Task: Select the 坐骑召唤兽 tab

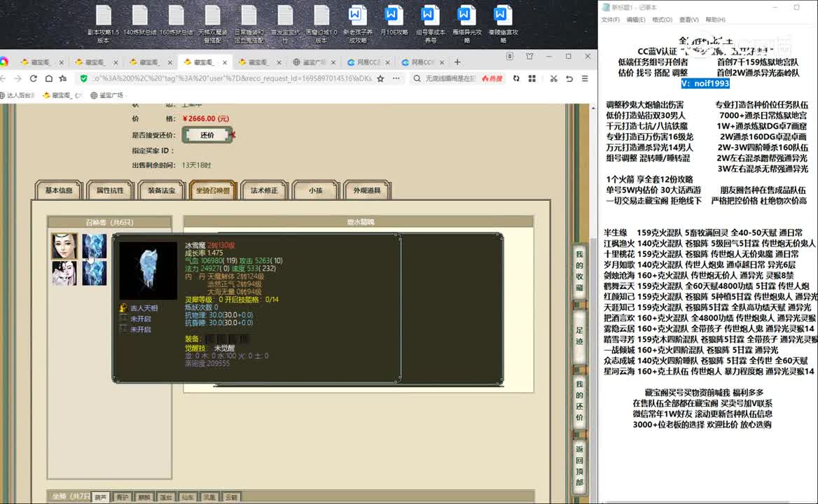Action: click(x=213, y=190)
